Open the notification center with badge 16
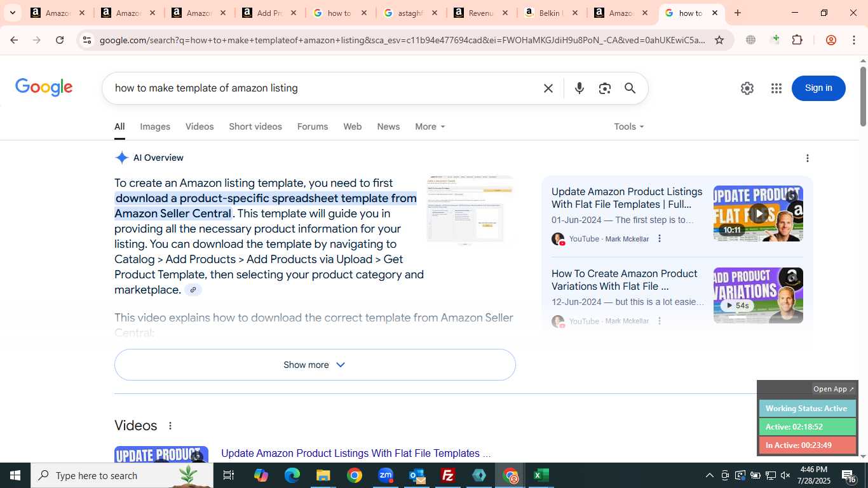This screenshot has width=868, height=488. coord(849,475)
